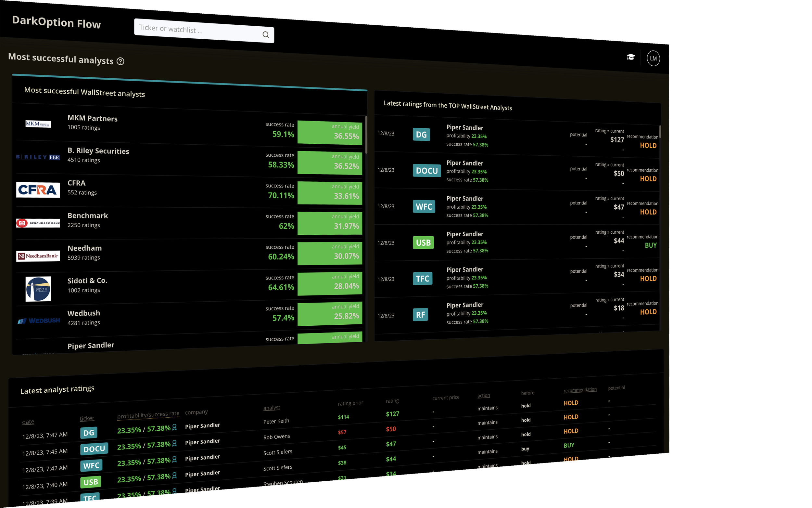Click the RF ticker badge in latest ratings

coord(421,315)
